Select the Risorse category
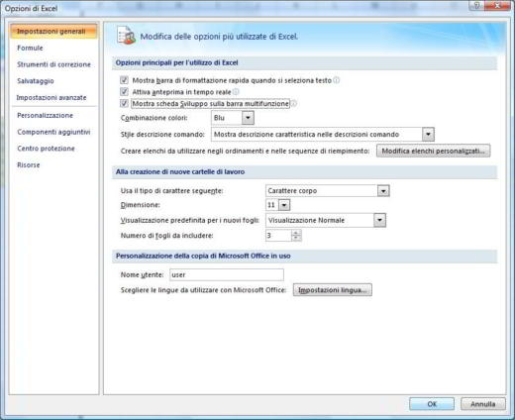Viewport: 515px width, 420px height. point(29,164)
